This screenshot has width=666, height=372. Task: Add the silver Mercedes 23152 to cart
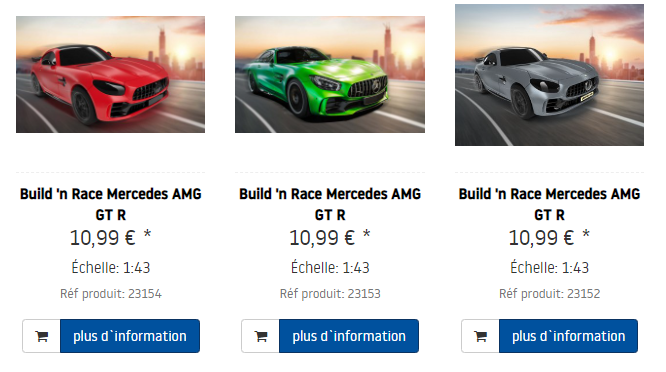click(480, 336)
